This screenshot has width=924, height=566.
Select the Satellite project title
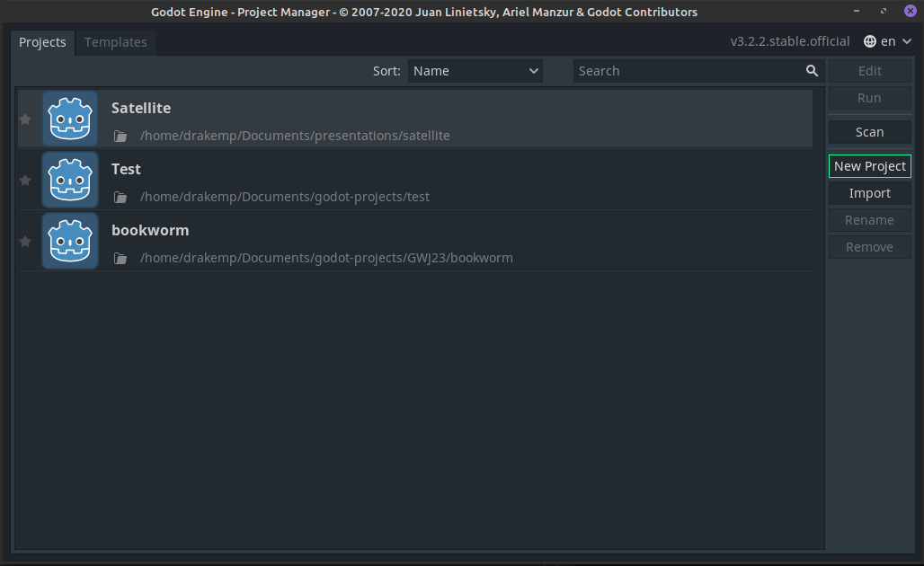click(x=141, y=109)
